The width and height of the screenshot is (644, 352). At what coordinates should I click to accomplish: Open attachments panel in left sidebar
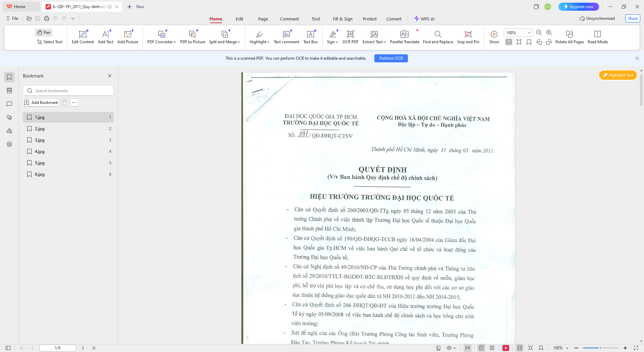(9, 117)
